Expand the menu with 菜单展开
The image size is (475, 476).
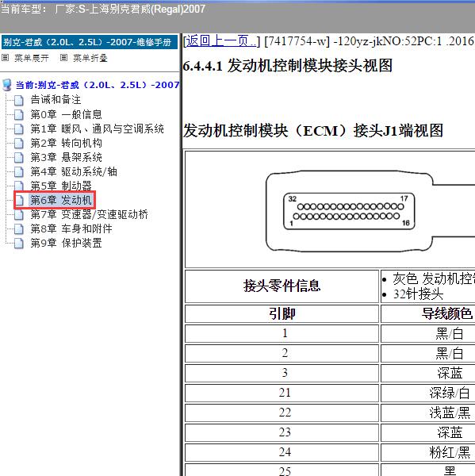coord(32,58)
